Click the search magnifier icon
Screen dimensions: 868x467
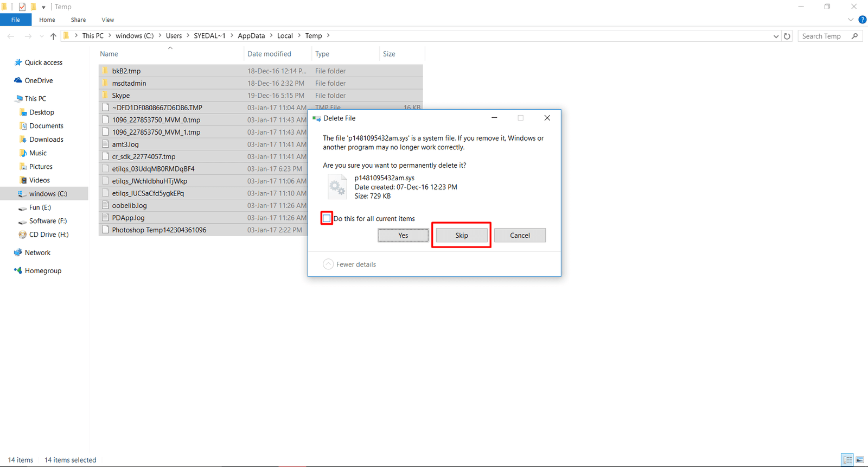pos(855,36)
